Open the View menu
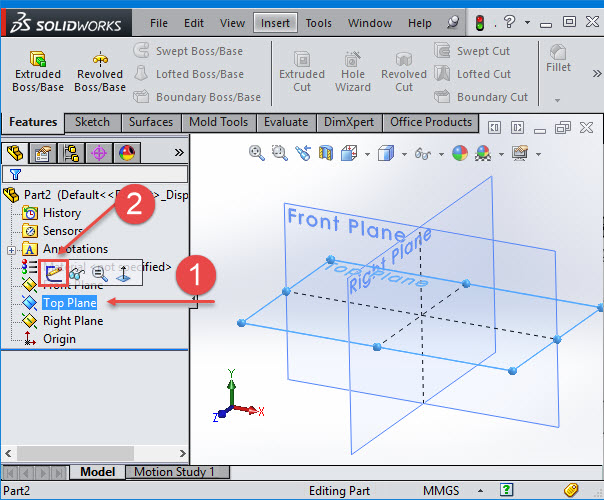The height and width of the screenshot is (500, 604). (232, 23)
